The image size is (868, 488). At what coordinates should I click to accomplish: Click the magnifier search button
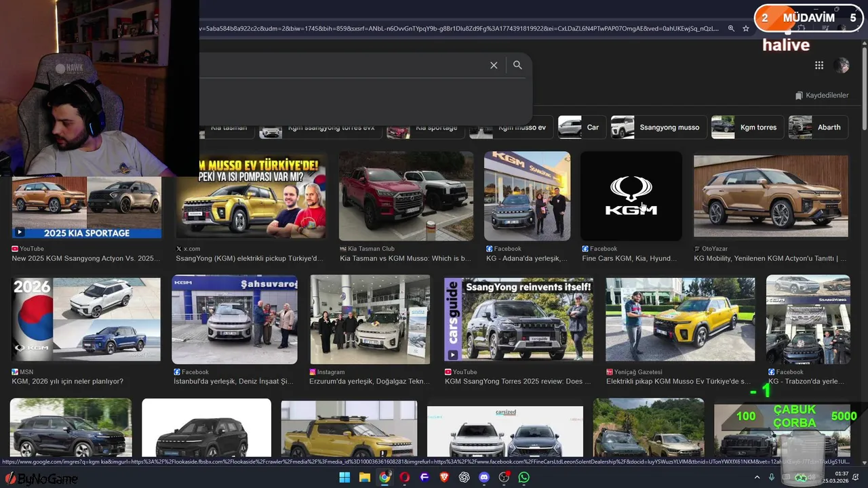(x=517, y=65)
